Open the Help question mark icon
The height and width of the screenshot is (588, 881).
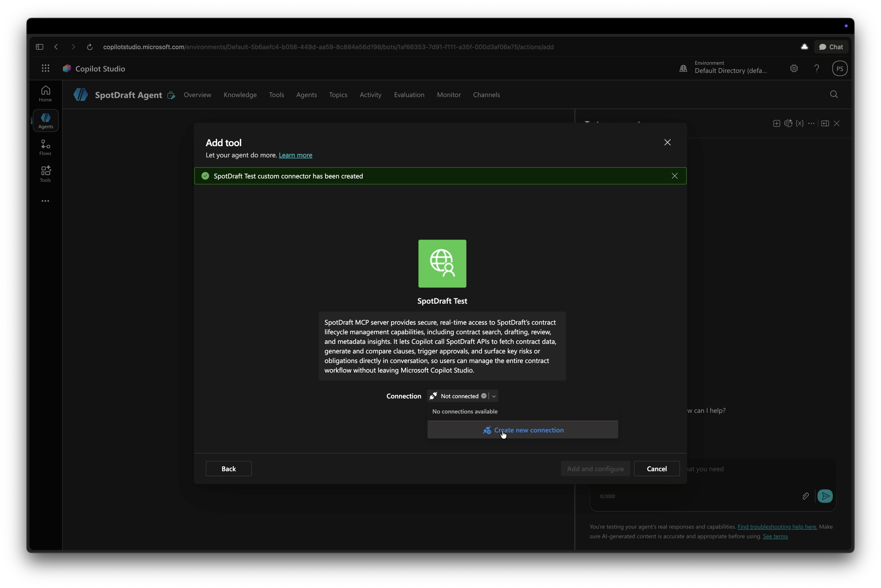817,68
